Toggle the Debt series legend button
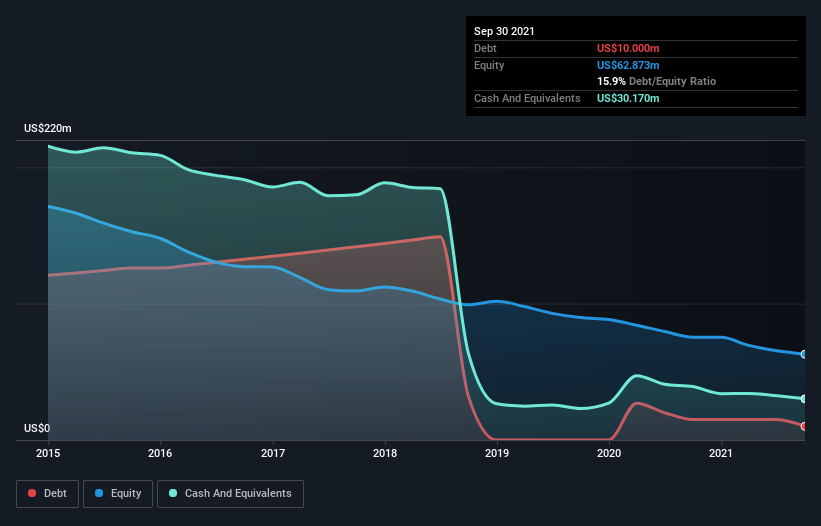Screen dimensions: 821x526 click(48, 494)
